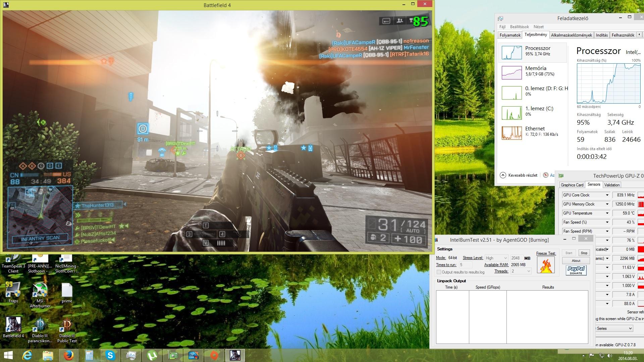Click the Battlefield 4 back arrow icon

coord(386,21)
